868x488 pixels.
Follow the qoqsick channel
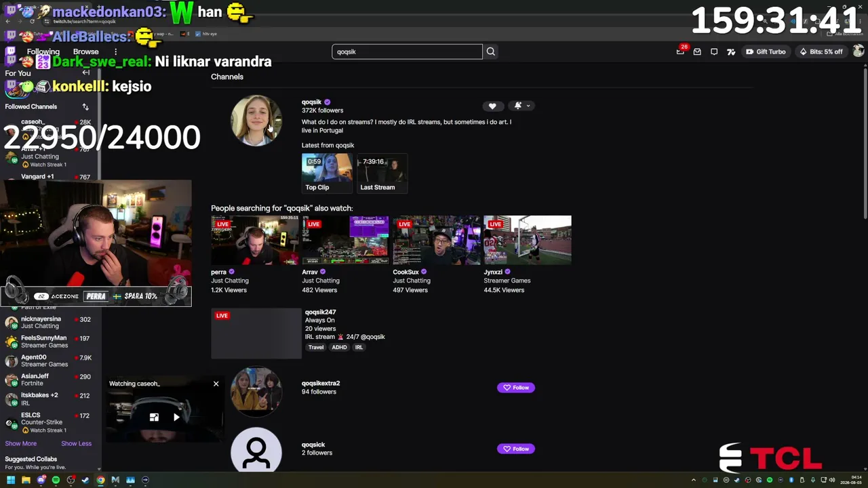point(516,449)
